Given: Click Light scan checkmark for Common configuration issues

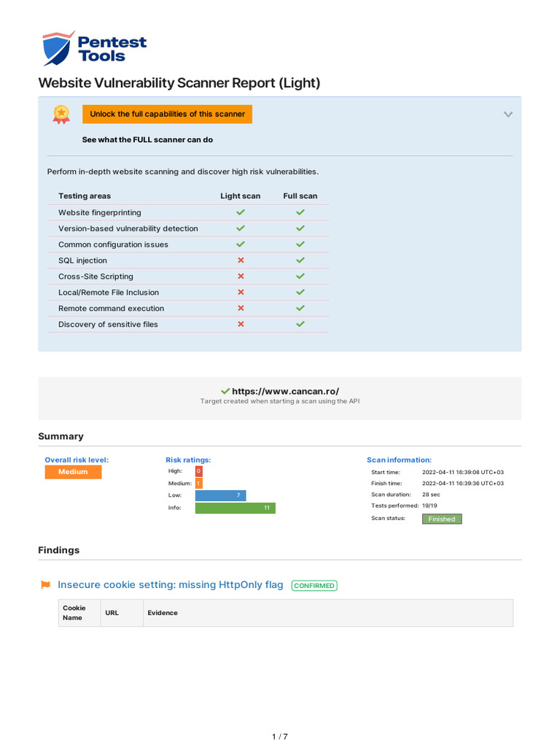Looking at the screenshot, I should click(x=241, y=244).
